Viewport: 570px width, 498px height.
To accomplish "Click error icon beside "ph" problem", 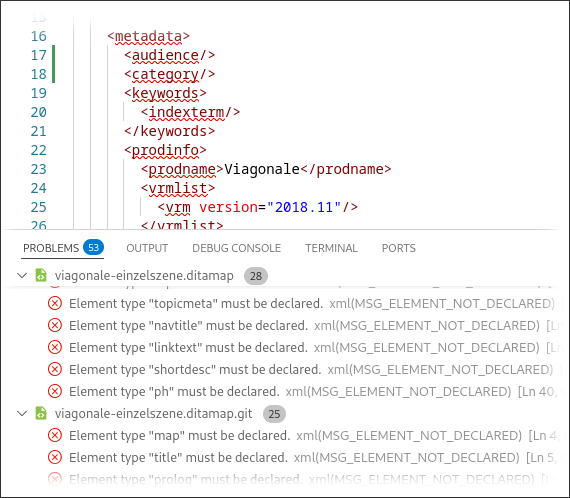I will [55, 391].
